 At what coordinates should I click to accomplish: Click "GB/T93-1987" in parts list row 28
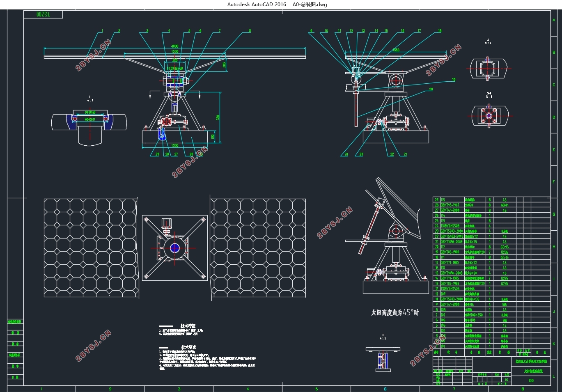tap(450, 205)
